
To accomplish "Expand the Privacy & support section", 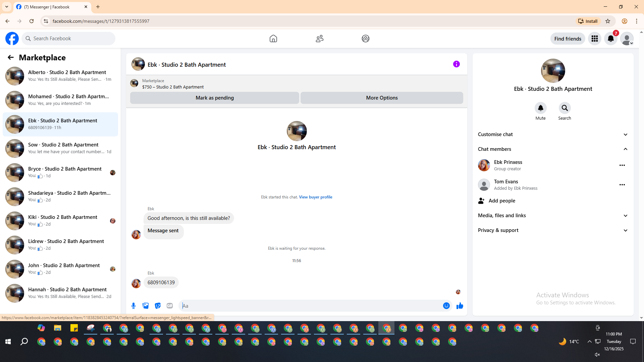I will coord(553,230).
